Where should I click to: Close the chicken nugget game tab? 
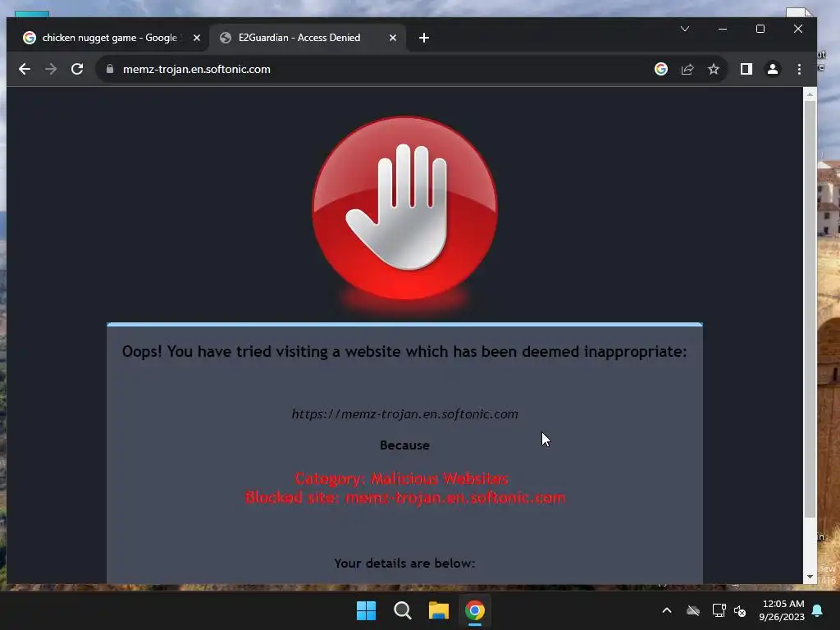[x=197, y=38]
